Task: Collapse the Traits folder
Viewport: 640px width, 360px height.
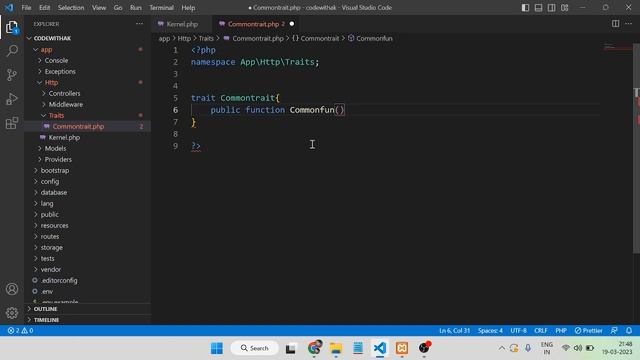Action: click(x=88, y=116)
